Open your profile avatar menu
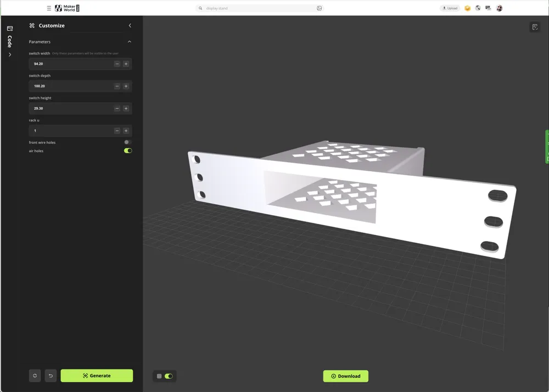The width and height of the screenshot is (549, 392). pyautogui.click(x=499, y=8)
